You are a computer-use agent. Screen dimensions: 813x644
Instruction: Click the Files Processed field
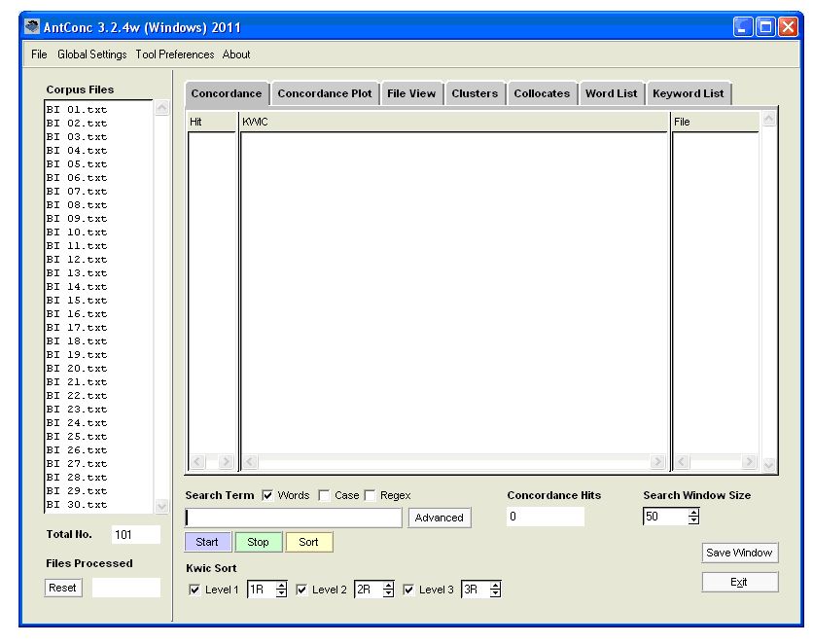(126, 588)
